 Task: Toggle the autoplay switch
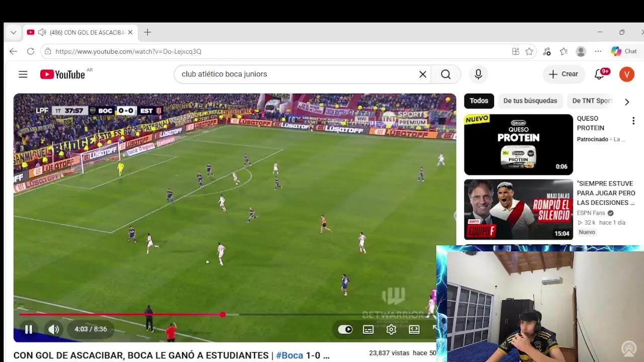345,329
